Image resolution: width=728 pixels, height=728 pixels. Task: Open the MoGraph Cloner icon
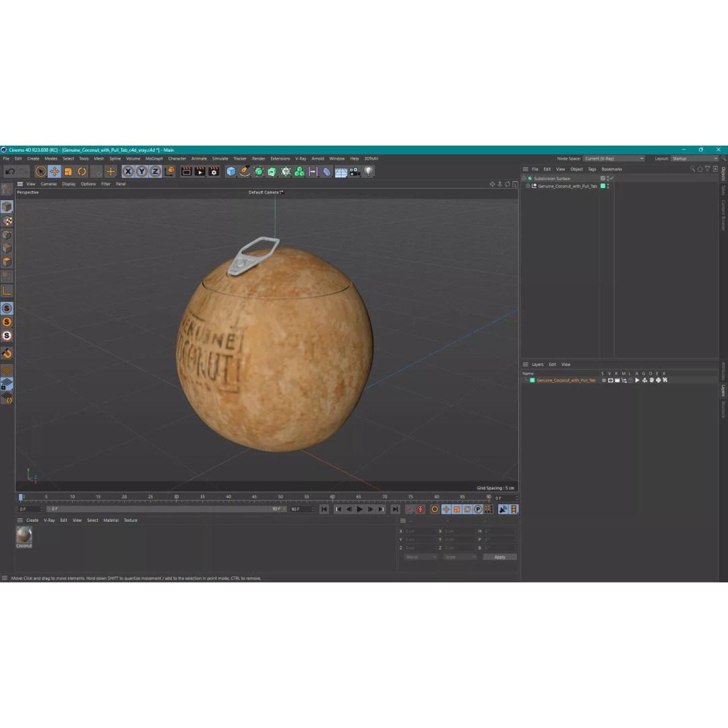pos(299,171)
